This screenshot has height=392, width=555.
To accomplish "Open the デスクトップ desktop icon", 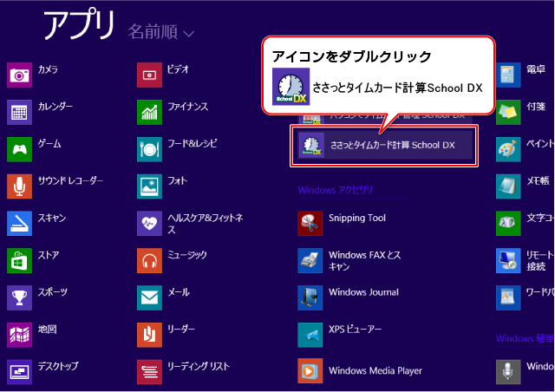I will pos(19,372).
